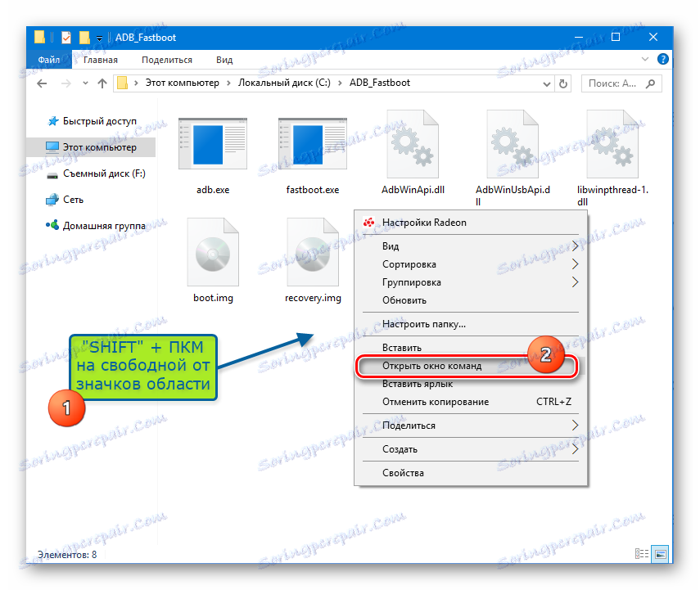Viewport: 700px width, 590px height.
Task: Click the folder icon in title bar
Action: tap(39, 38)
